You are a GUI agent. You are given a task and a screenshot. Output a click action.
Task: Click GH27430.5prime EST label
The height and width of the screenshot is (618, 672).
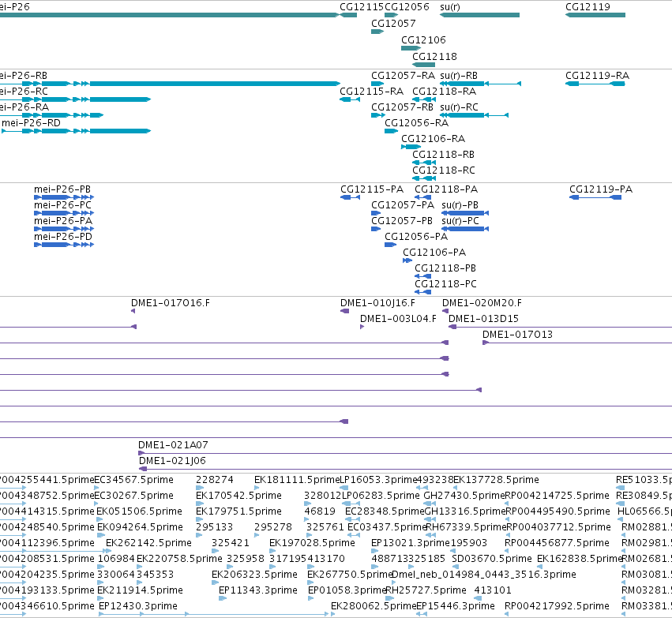(464, 496)
